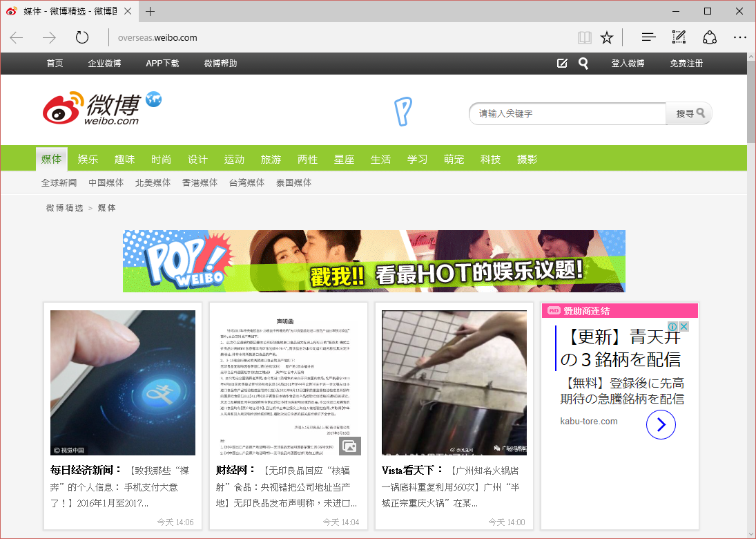Go back to the previous page
Viewport: 756px width, 539px height.
point(17,37)
